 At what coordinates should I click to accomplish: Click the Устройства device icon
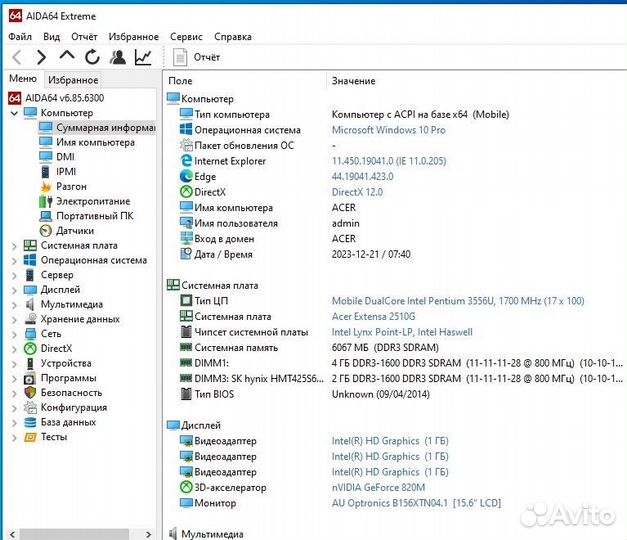click(x=30, y=364)
